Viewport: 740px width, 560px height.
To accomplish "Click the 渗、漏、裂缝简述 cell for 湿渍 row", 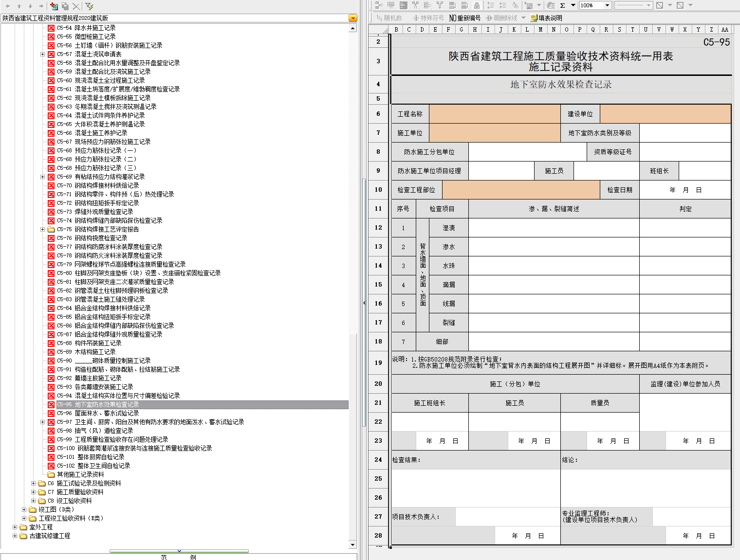I will 554,228.
